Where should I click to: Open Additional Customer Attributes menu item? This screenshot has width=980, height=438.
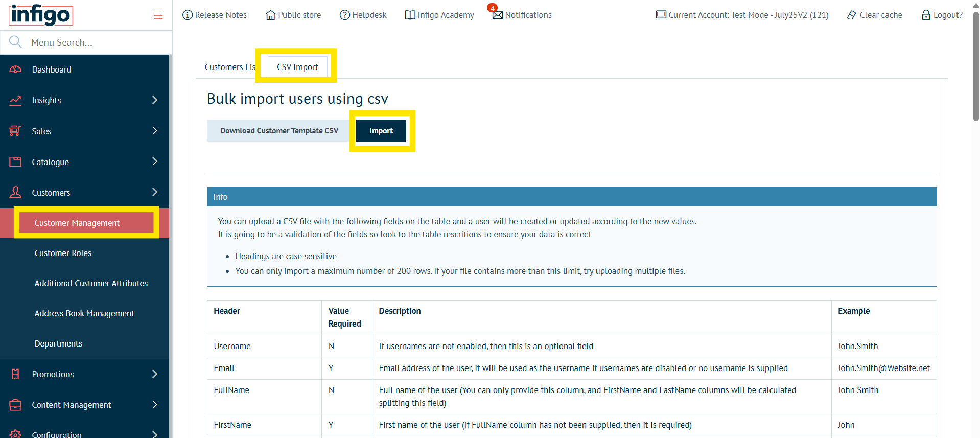coord(84,283)
